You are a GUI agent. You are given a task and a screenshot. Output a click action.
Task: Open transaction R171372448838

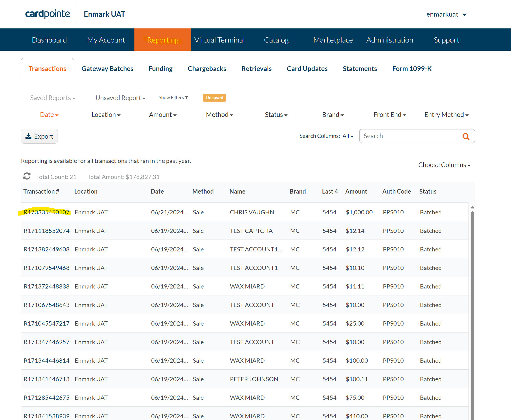[47, 286]
